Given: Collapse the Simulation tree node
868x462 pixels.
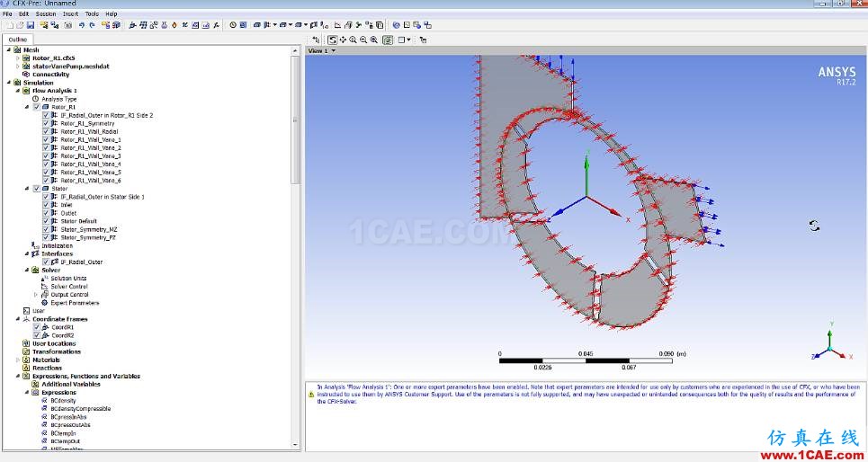Looking at the screenshot, I should point(9,83).
